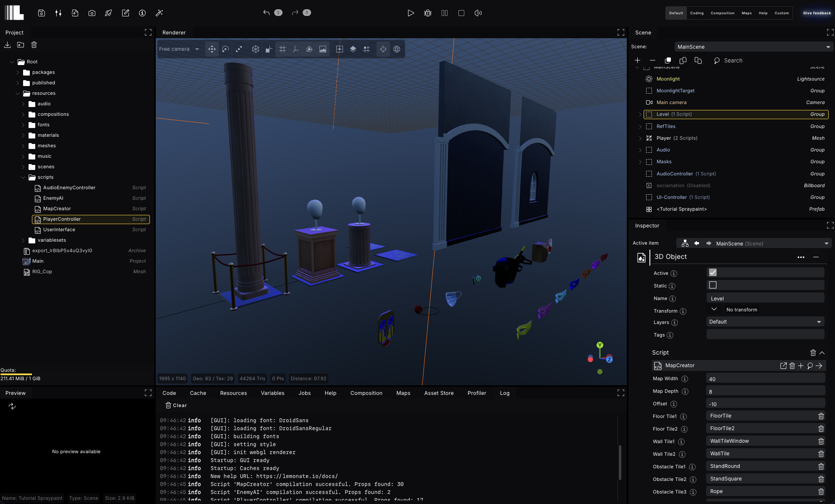This screenshot has height=504, width=835.
Task: Click the Save icon in the top toolbar
Action: [41, 13]
